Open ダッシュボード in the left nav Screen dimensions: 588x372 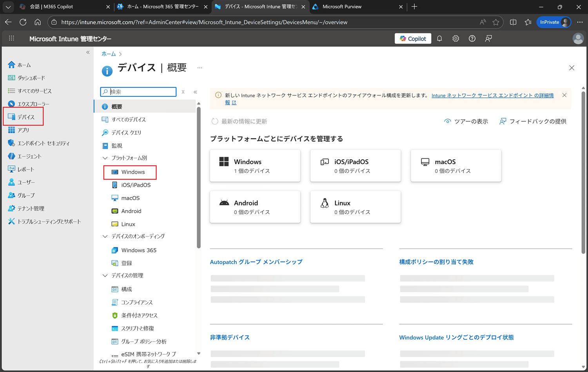[26, 78]
